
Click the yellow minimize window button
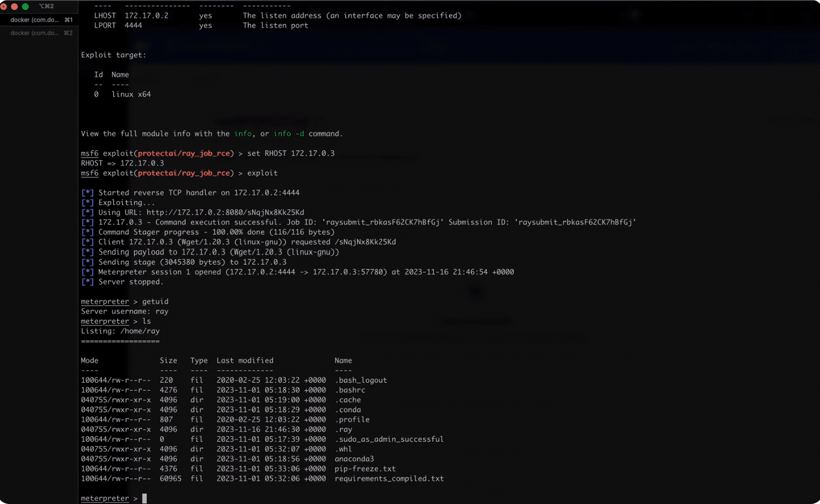pos(14,6)
